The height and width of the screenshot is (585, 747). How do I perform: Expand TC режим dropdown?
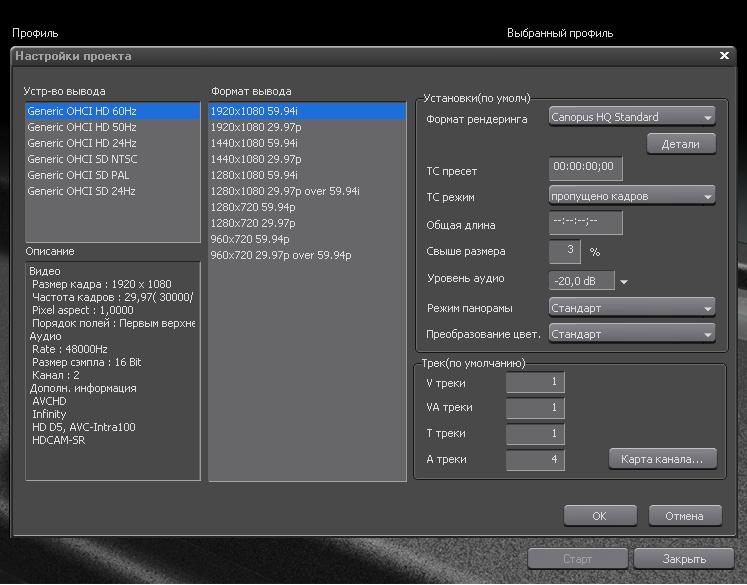[x=632, y=196]
